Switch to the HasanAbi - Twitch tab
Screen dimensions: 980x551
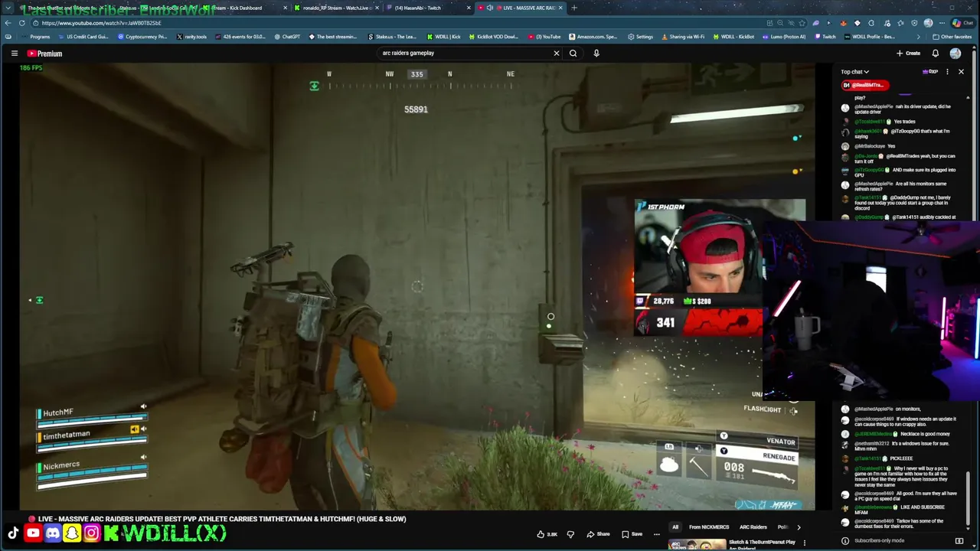tap(427, 8)
